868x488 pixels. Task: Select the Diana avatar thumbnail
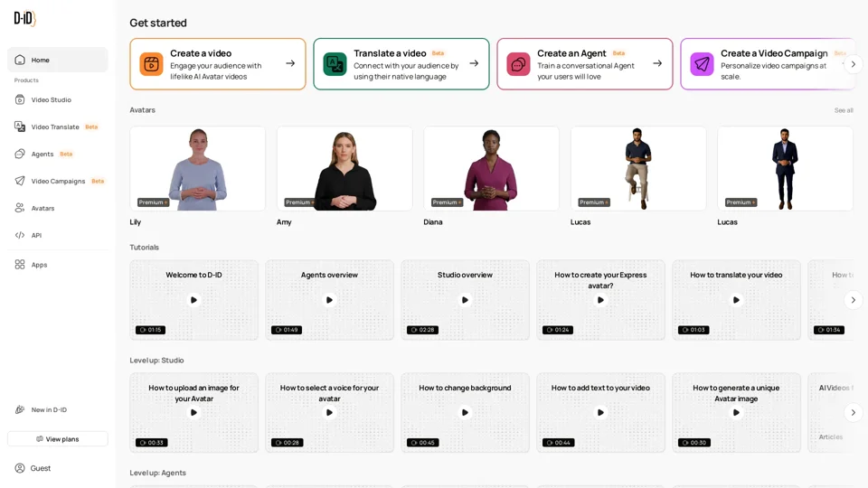pyautogui.click(x=491, y=169)
